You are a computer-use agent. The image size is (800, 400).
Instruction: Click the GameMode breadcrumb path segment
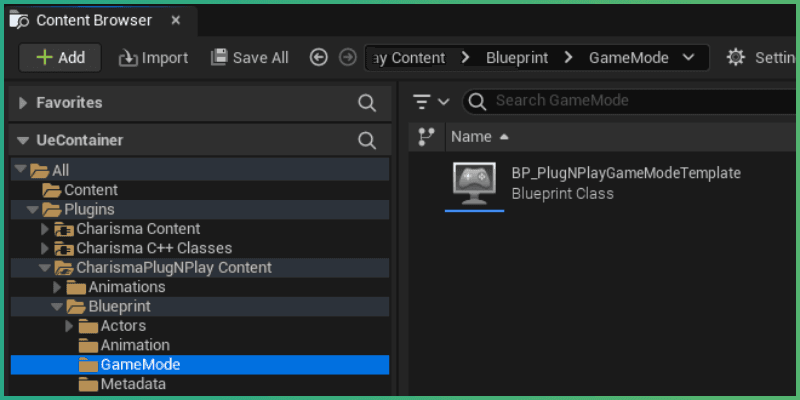point(629,58)
